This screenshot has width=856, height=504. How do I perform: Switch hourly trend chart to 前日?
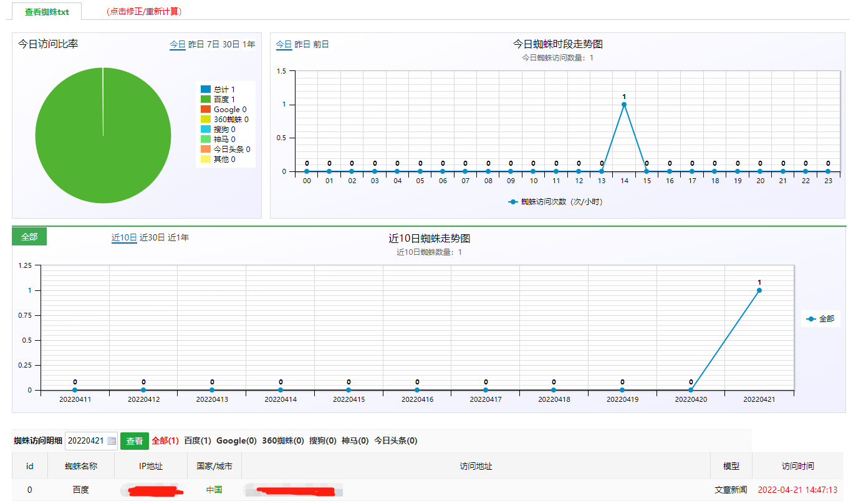[321, 45]
